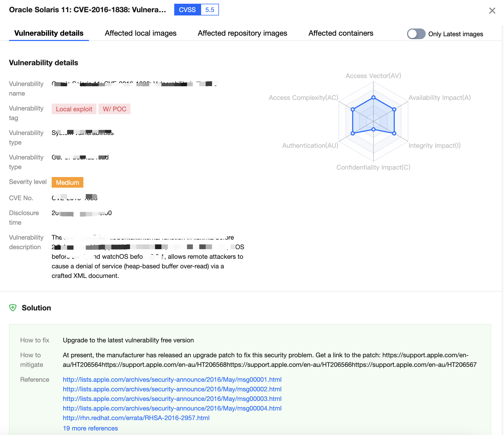504x435 pixels.
Task: Toggle Only Latest images switch
Action: (416, 34)
